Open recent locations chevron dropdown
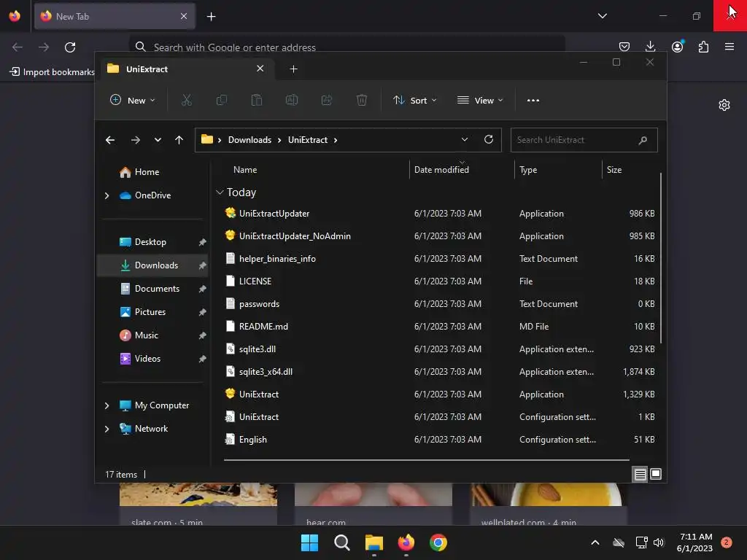This screenshot has width=747, height=560. pyautogui.click(x=158, y=140)
